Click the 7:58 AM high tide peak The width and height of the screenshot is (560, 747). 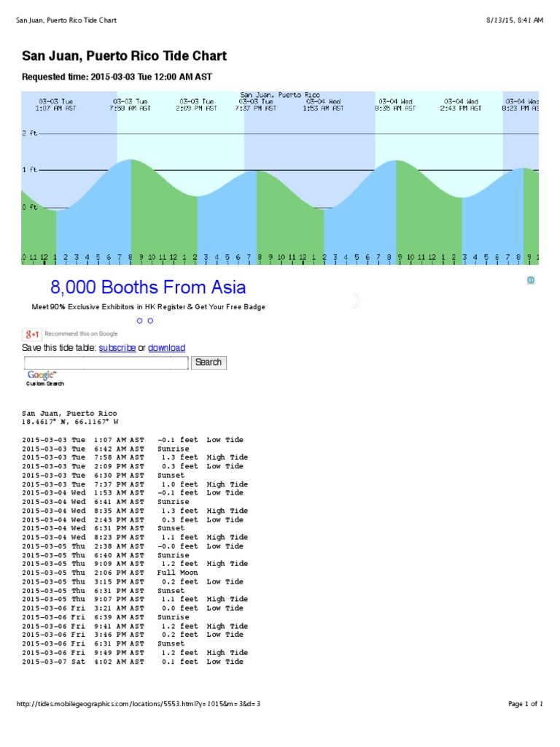pyautogui.click(x=131, y=160)
